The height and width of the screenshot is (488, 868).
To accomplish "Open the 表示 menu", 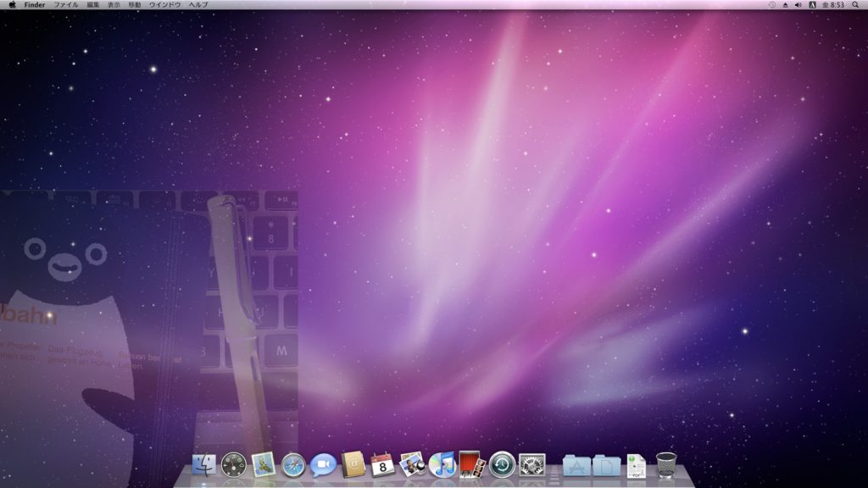I will pyautogui.click(x=114, y=4).
